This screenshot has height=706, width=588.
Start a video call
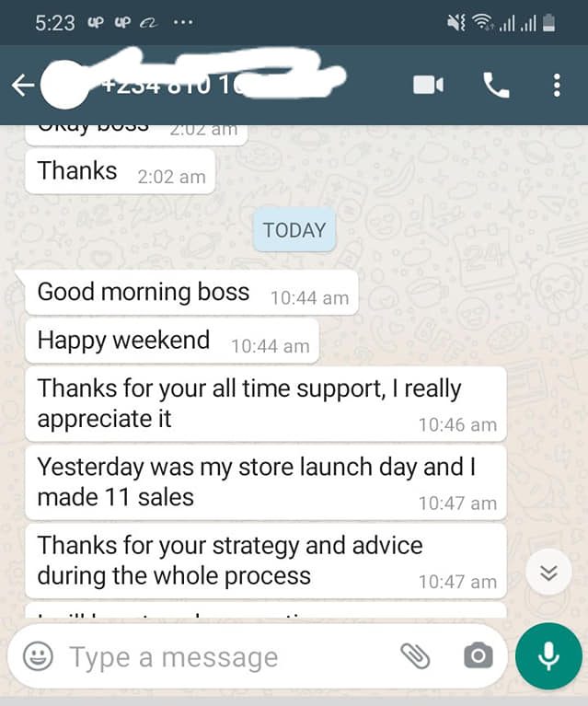[x=428, y=85]
